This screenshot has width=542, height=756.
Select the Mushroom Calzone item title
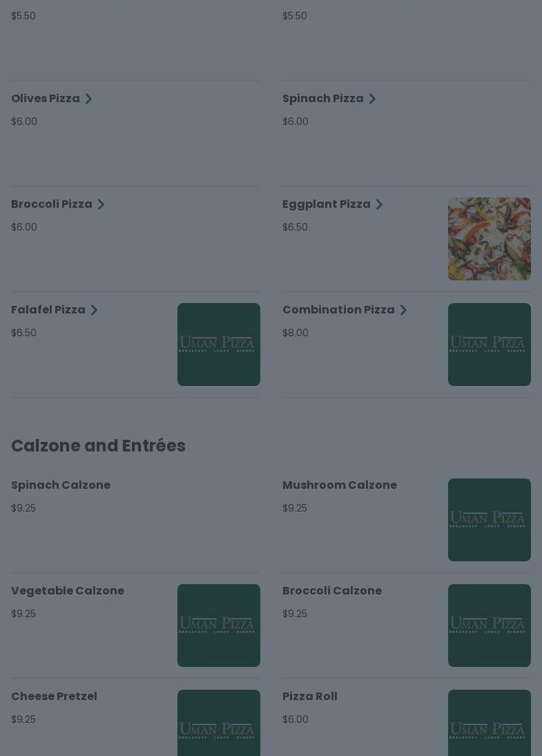(x=339, y=485)
